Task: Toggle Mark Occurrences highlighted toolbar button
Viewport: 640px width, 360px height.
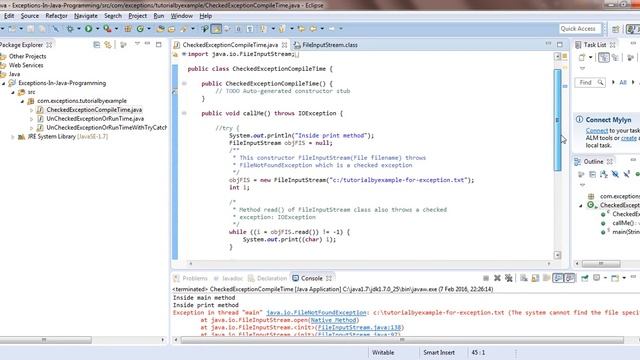Action: coord(216,29)
